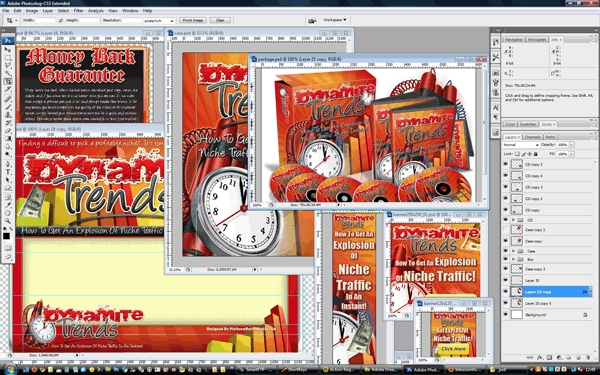Select the Eyedropper tool
The image size is (600, 375).
coord(8,204)
